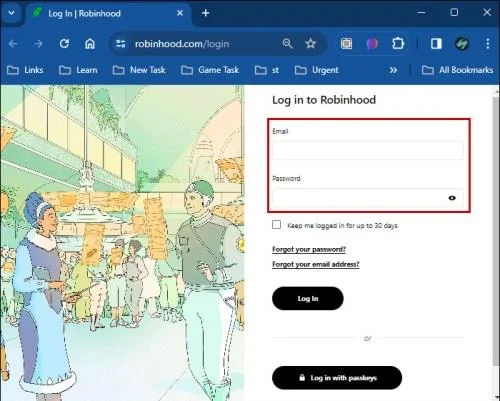This screenshot has height=401, width=500.
Task: Open the profile avatar icon
Action: click(462, 43)
